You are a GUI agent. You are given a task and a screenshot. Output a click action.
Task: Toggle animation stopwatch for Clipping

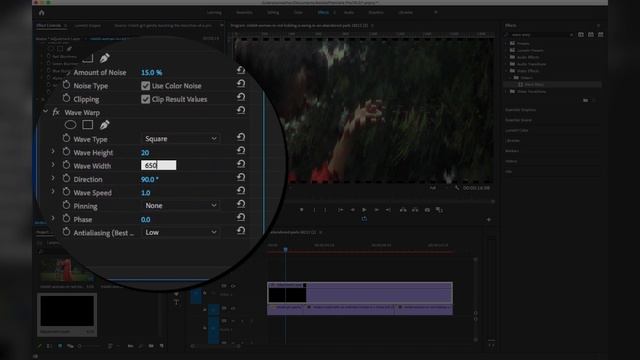tap(66, 98)
